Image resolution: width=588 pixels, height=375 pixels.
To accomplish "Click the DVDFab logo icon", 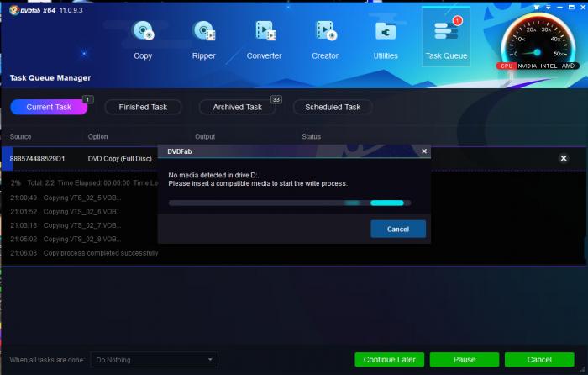I will click(14, 10).
